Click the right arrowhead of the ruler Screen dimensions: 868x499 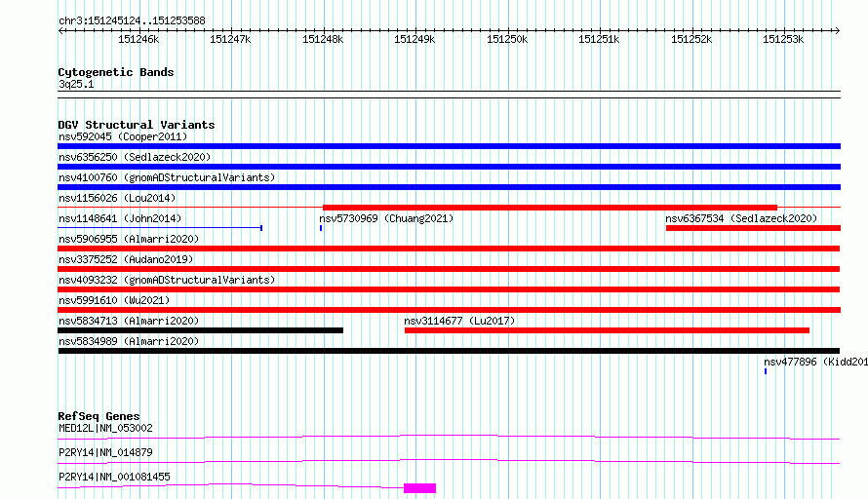(838, 31)
